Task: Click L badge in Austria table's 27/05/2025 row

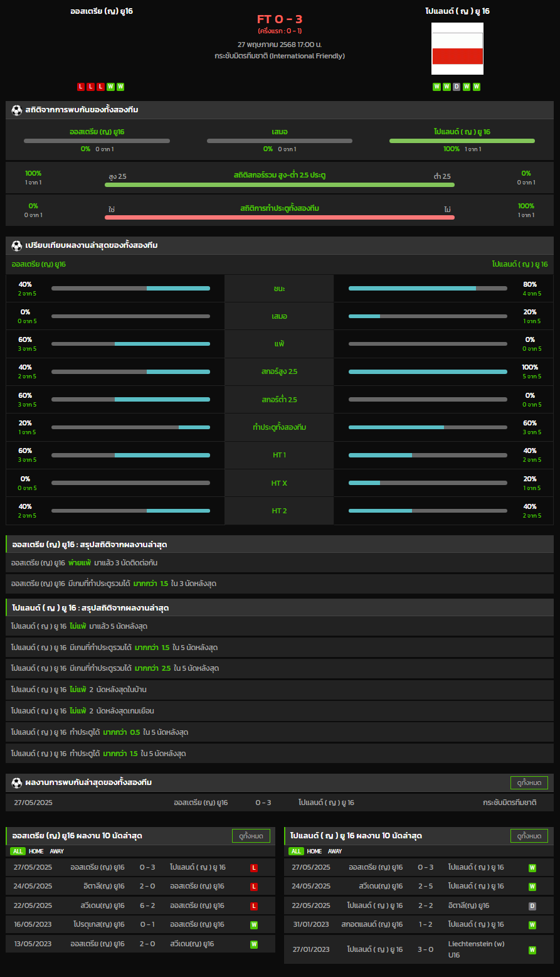Action: pyautogui.click(x=254, y=868)
